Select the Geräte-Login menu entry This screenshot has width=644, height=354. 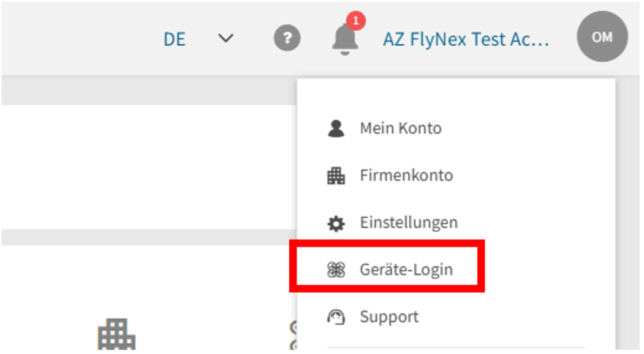pos(406,270)
